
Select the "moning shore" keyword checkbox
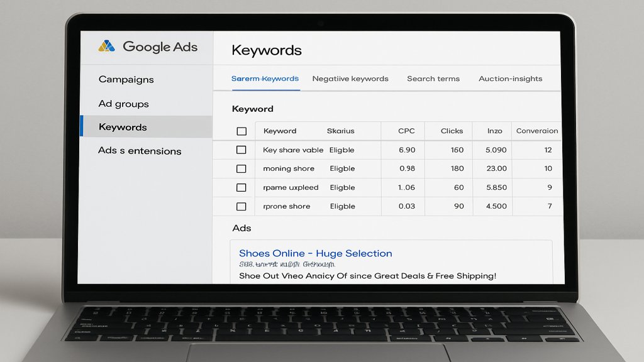pos(241,169)
